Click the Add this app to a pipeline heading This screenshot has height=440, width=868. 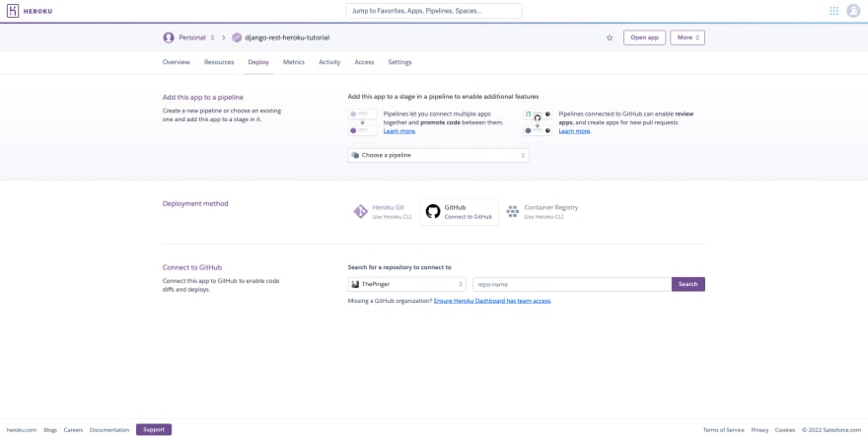pos(202,97)
